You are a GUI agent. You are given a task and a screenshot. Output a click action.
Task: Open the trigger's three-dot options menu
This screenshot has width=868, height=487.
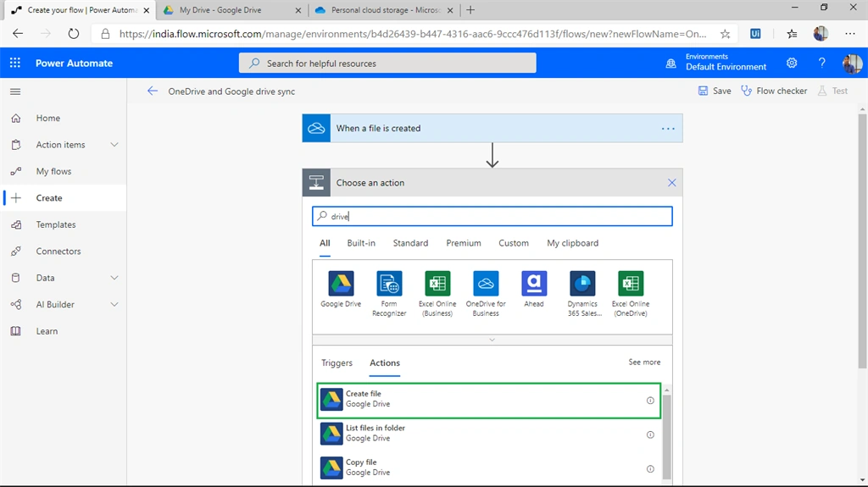(668, 129)
